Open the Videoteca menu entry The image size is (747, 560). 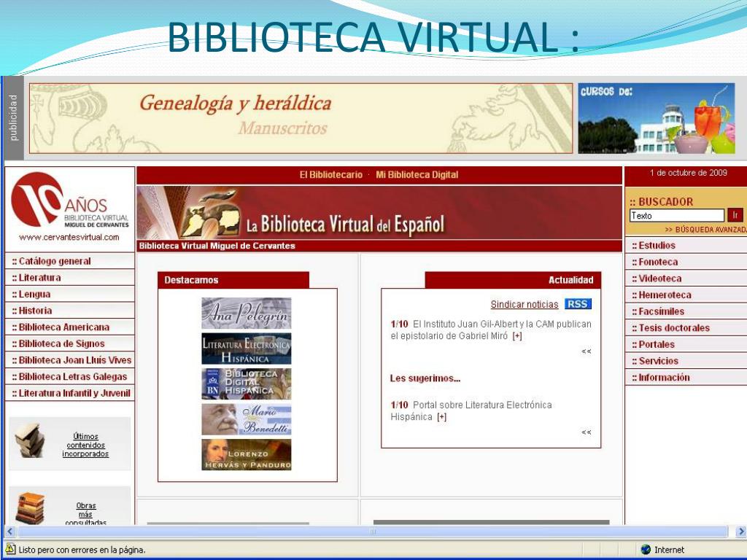pyautogui.click(x=686, y=279)
